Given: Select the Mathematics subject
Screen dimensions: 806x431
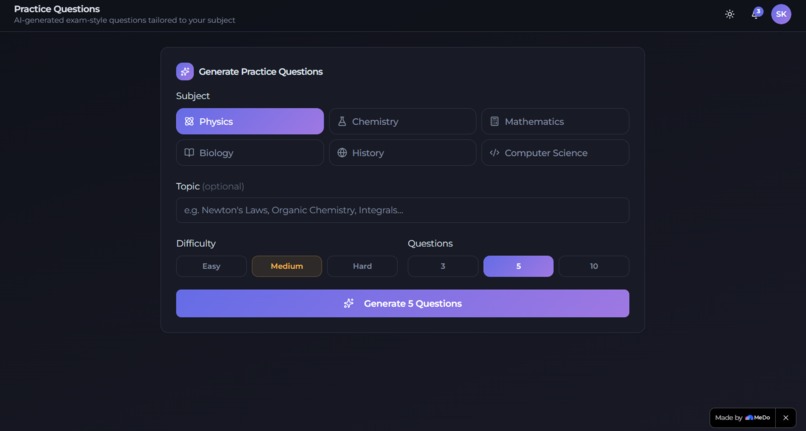Looking at the screenshot, I should (x=555, y=121).
